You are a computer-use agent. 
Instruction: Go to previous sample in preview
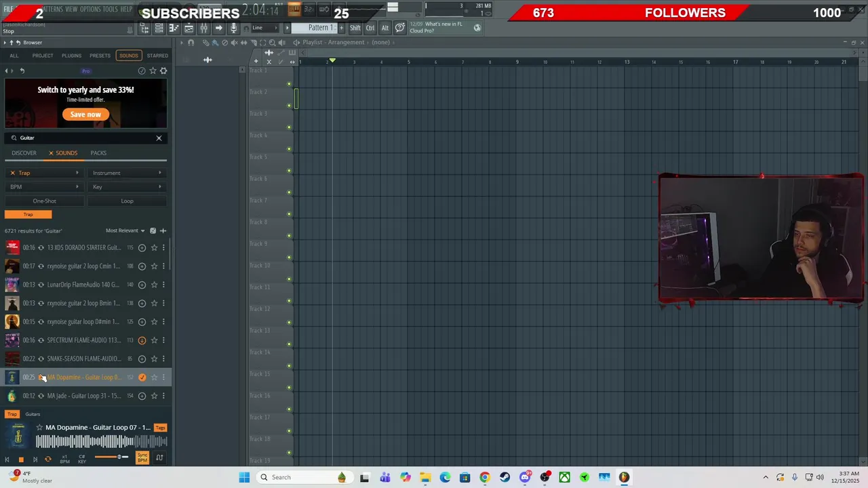point(7,460)
